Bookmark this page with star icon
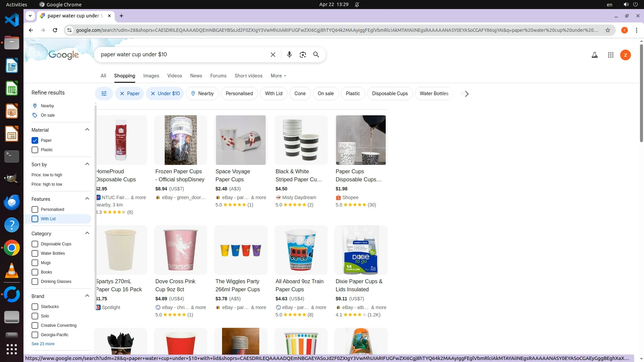 point(607,30)
